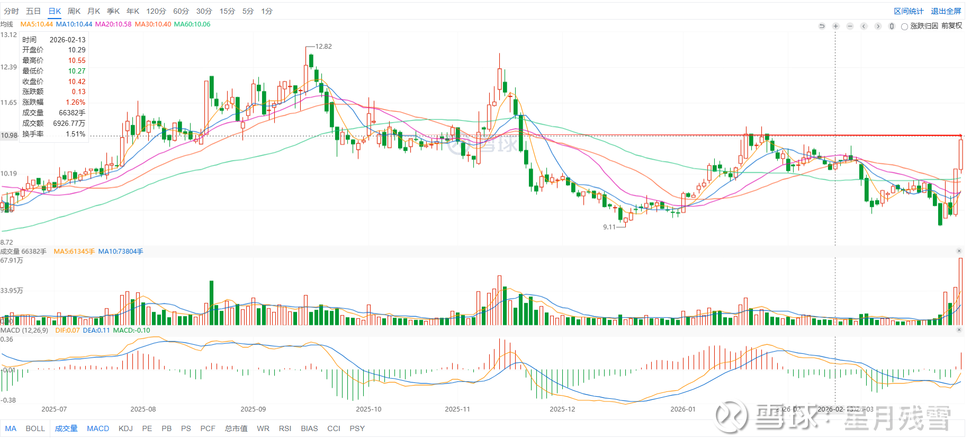The image size is (980, 448).
Task: Switch to the 五日 five-day tab
Action: coord(33,11)
